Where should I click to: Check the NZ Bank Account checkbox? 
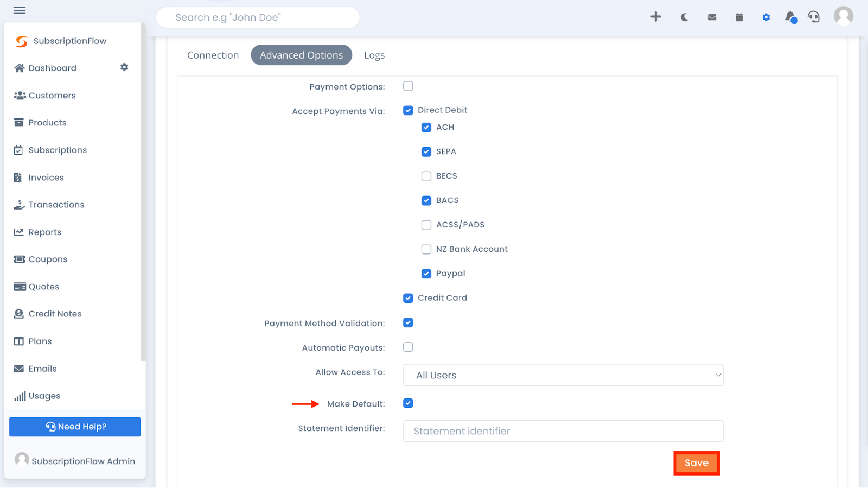(x=426, y=250)
